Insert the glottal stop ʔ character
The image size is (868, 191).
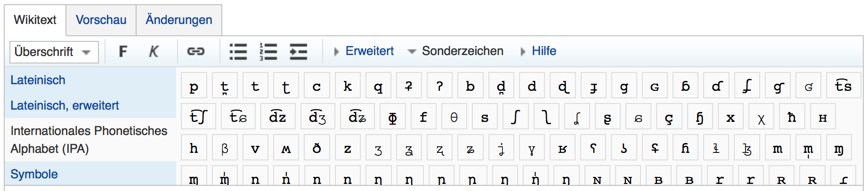pyautogui.click(x=439, y=86)
